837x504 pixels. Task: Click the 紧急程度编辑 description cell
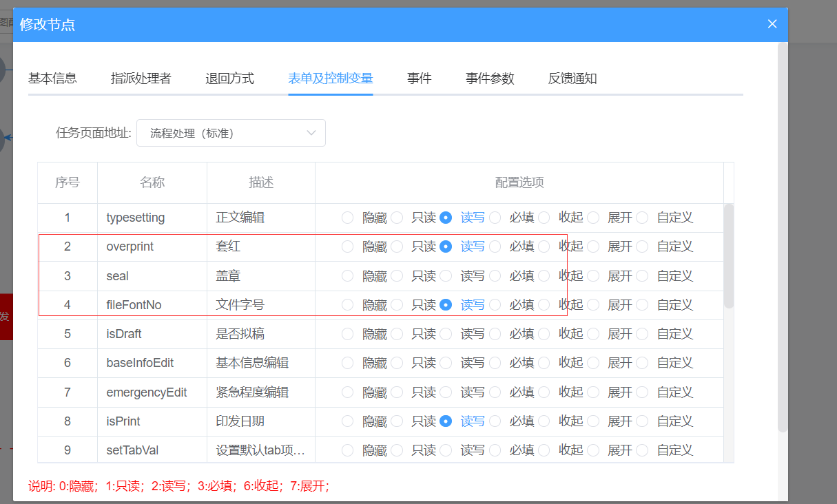pos(261,392)
